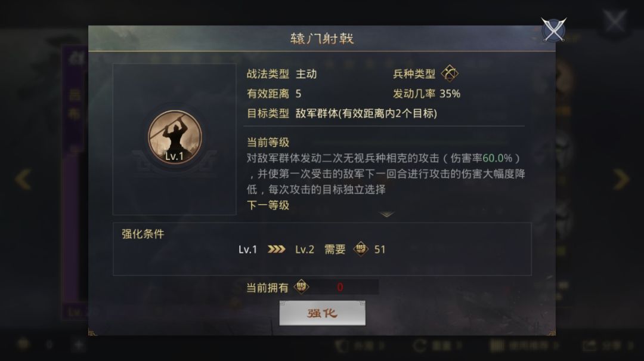This screenshot has height=361, width=644.
Task: Click the 强化 upgrade button
Action: pos(323,313)
